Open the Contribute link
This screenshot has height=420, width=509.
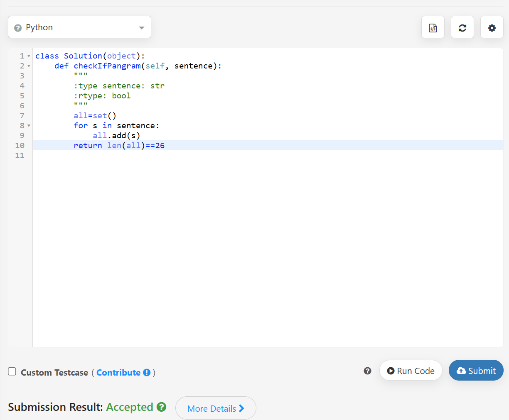[x=118, y=373]
